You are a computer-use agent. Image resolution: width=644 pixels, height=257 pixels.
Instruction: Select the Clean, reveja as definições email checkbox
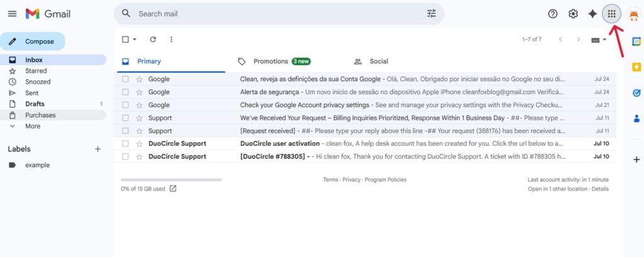125,79
